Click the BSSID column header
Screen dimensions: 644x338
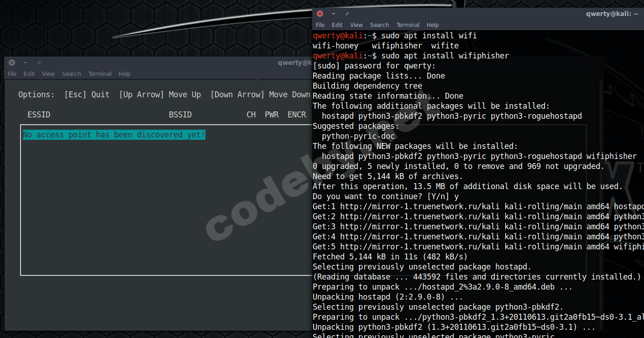[180, 115]
